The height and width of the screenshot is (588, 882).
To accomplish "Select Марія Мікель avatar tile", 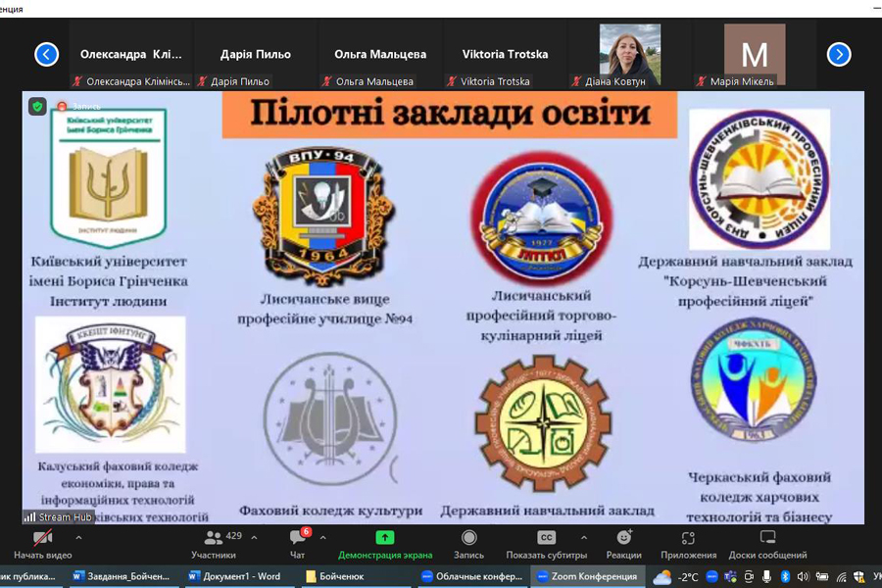I will tap(755, 55).
